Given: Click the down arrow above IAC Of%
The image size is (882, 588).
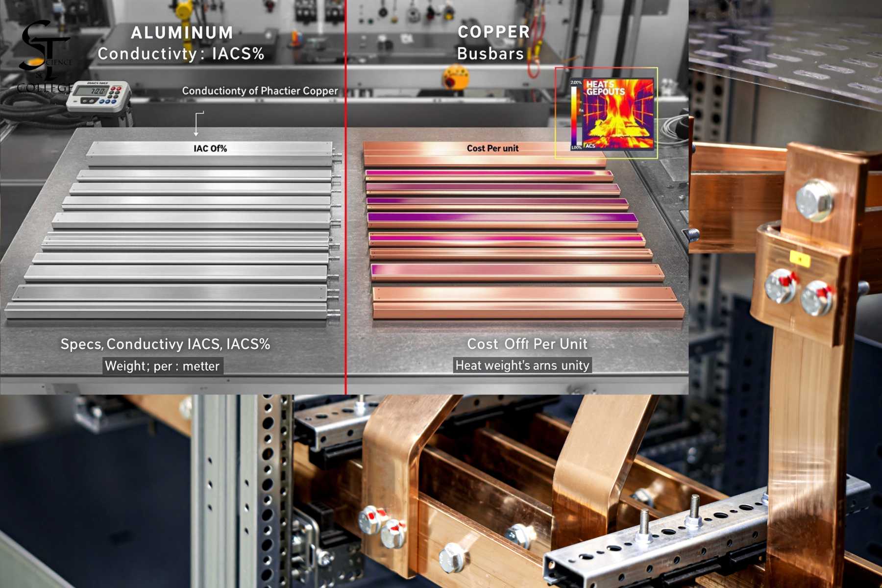Looking at the screenshot, I should click(196, 124).
